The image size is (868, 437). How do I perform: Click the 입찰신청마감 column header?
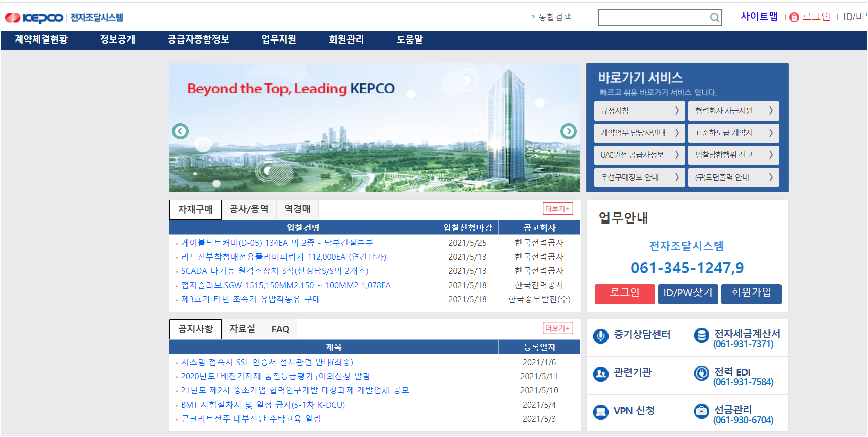tap(467, 228)
